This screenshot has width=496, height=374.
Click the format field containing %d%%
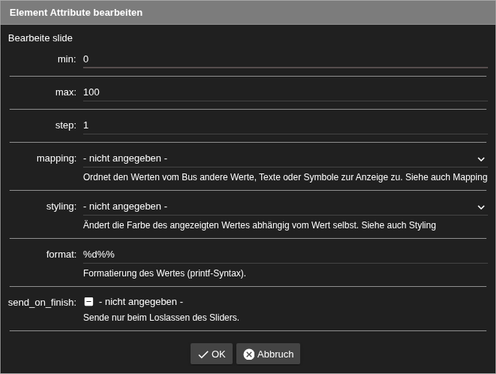(x=285, y=255)
